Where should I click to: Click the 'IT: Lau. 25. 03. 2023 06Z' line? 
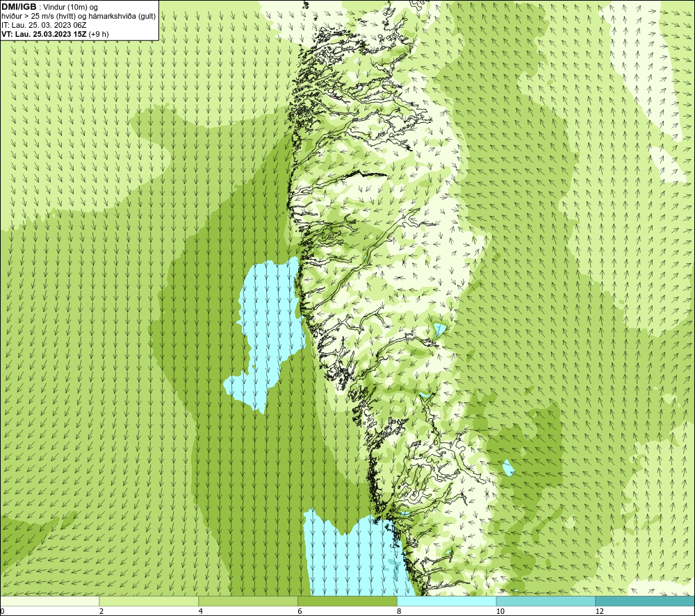(x=43, y=25)
